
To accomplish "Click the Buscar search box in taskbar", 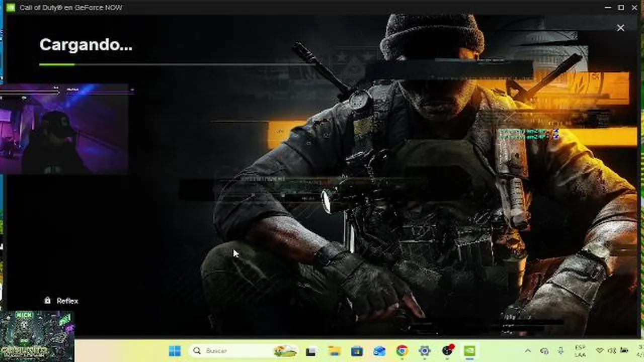I will tap(244, 350).
